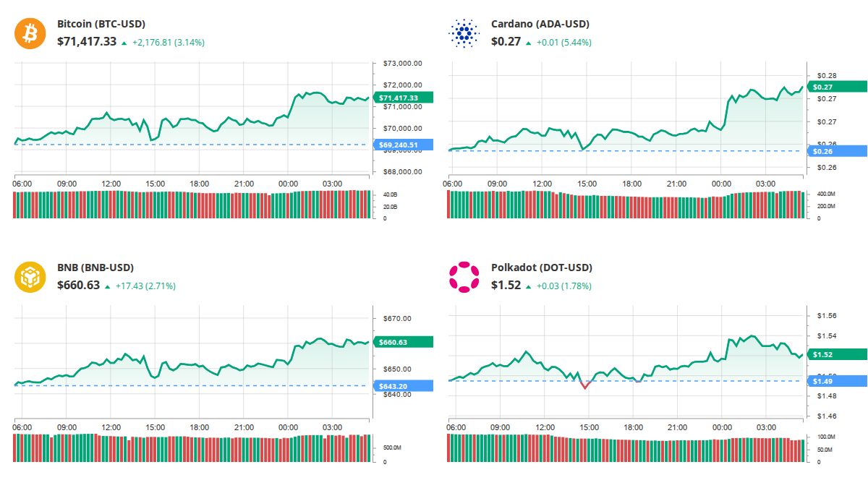The height and width of the screenshot is (488, 868).
Task: Click Polkadot's green $1.52 chart price tag
Action: coord(837,354)
